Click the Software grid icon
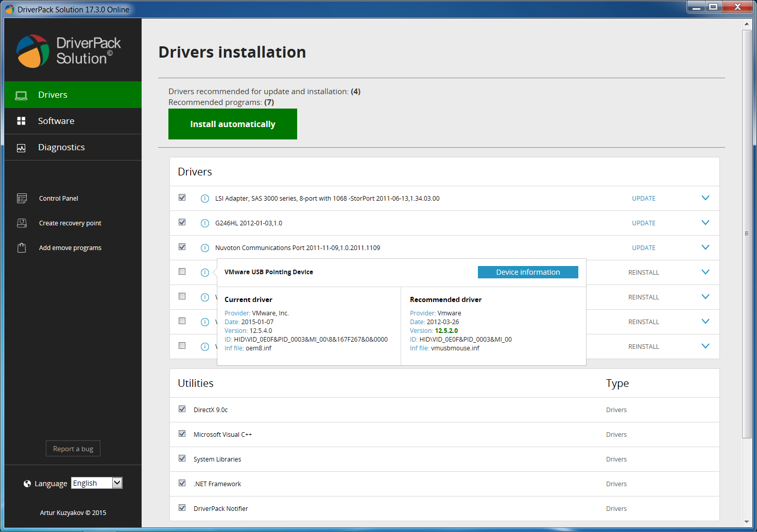 [21, 120]
